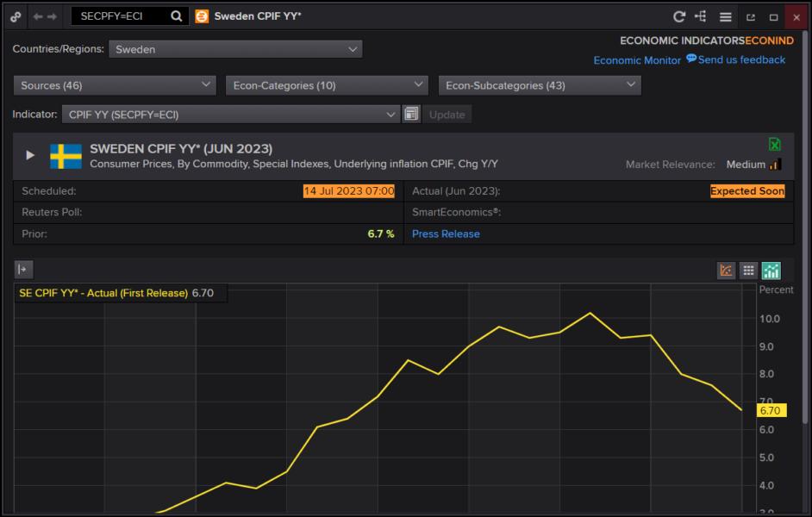The image size is (812, 517).
Task: Expand the Sweden CPIF YY details triangle
Action: click(x=30, y=155)
